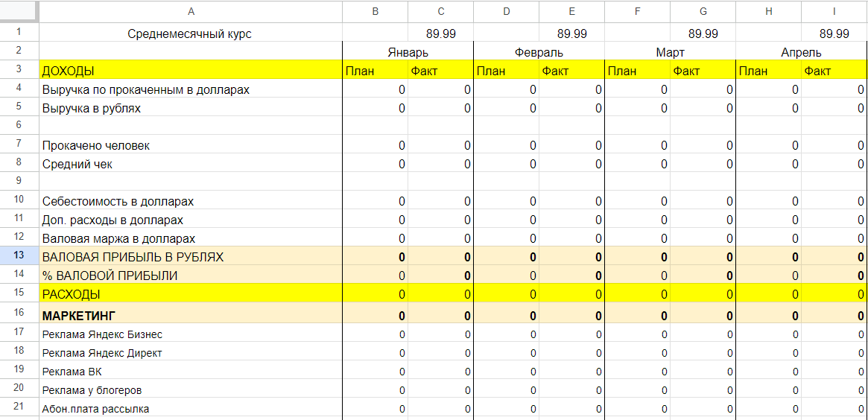Click the select-all corner box
The width and height of the screenshot is (868, 420).
(19, 11)
